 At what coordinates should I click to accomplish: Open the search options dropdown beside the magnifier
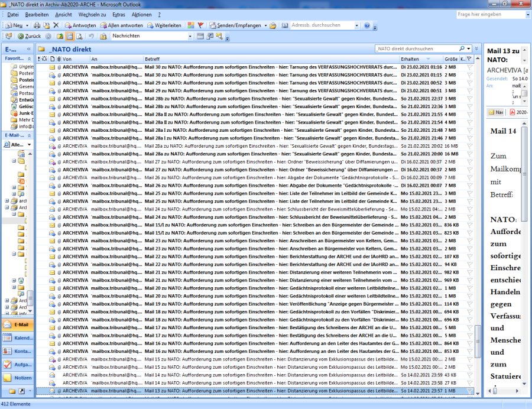[x=469, y=48]
